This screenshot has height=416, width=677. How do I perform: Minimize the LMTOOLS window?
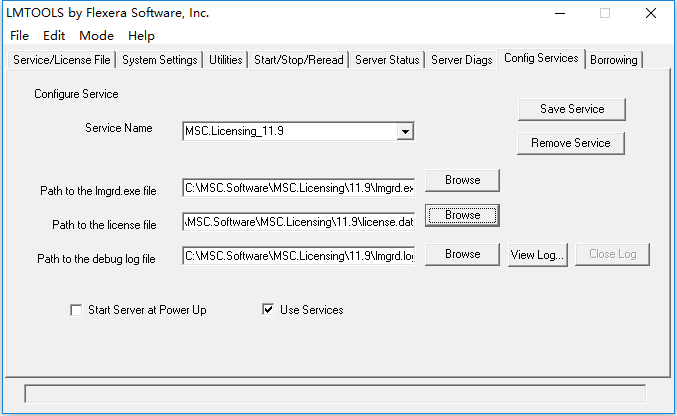click(x=560, y=13)
